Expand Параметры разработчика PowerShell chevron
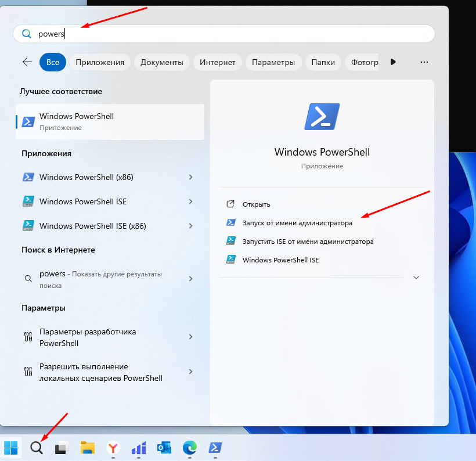 pyautogui.click(x=190, y=337)
